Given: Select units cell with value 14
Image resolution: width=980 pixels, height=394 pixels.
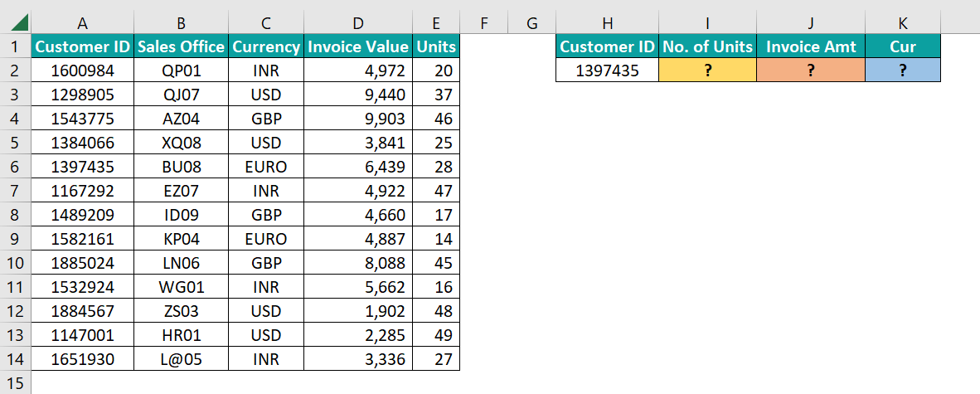Looking at the screenshot, I should (436, 239).
